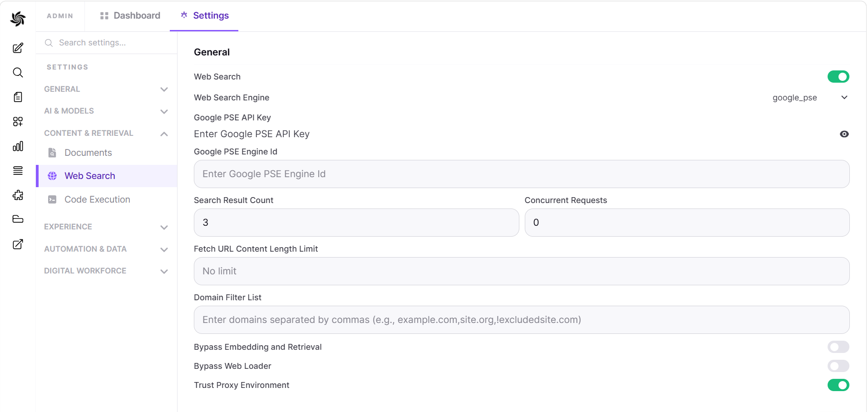
Task: Enable Bypass Embedding and Retrieval toggle
Action: [838, 347]
